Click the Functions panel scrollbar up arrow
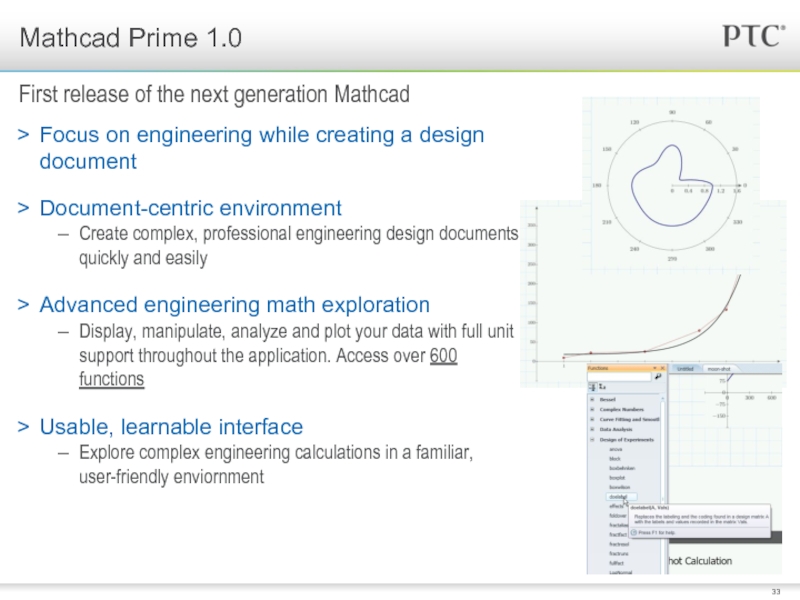 663,398
